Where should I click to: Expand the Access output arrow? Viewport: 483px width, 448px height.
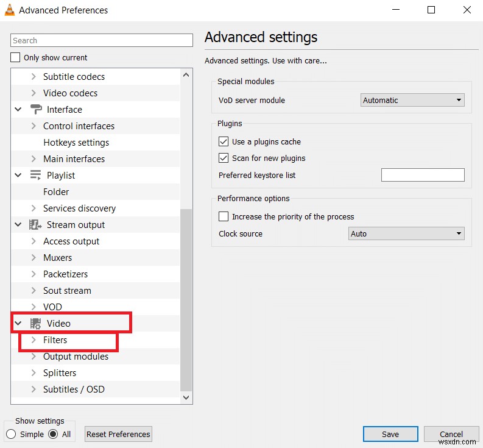tap(33, 241)
